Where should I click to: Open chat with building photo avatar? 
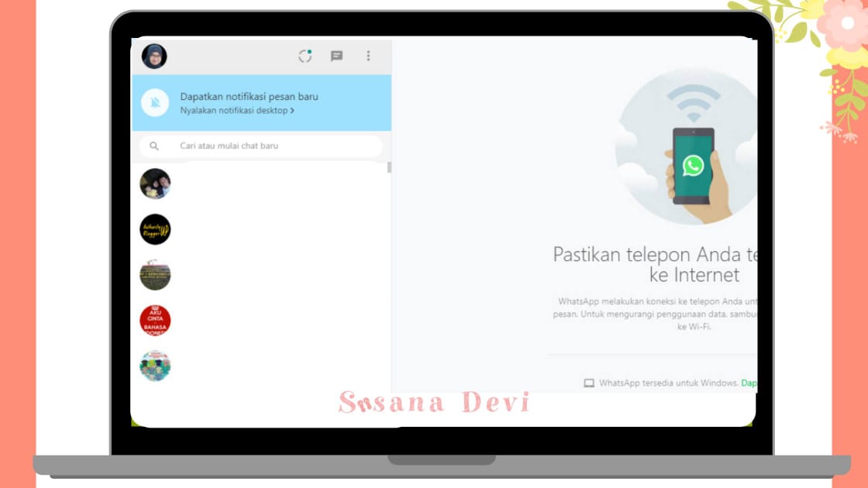[x=155, y=275]
